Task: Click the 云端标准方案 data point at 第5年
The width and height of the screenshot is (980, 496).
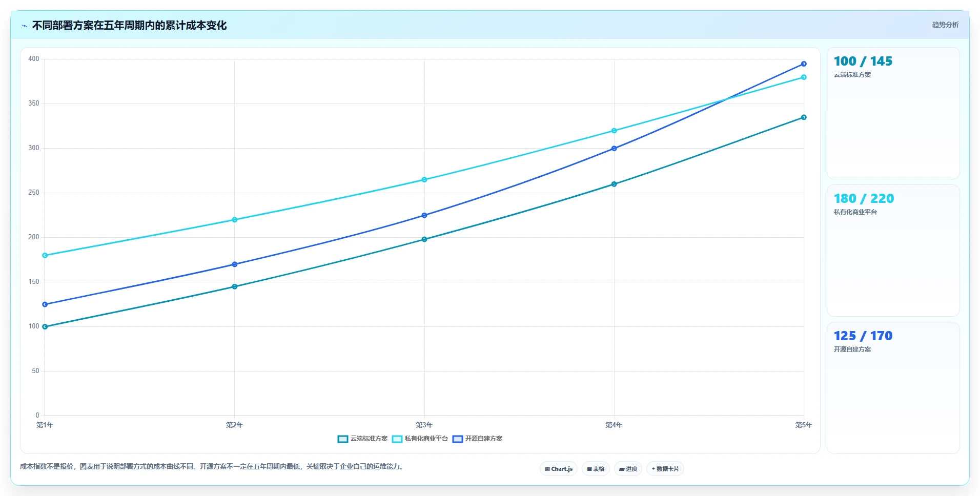Action: pos(804,117)
